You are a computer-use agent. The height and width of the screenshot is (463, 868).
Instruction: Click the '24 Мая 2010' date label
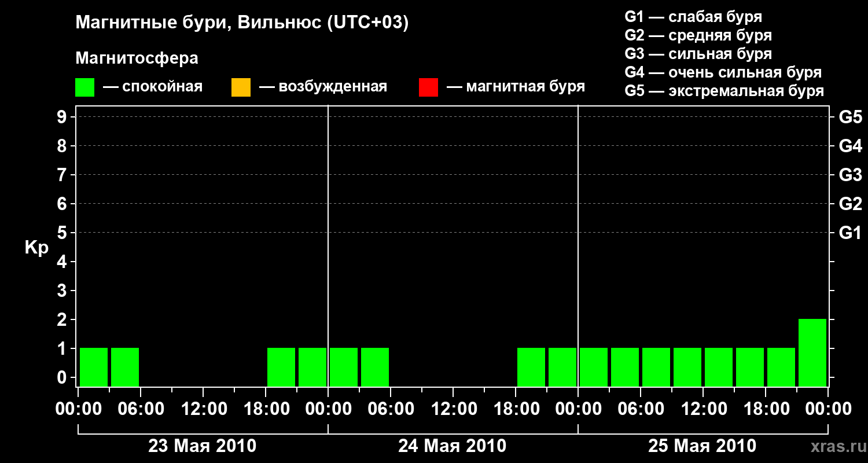[453, 446]
